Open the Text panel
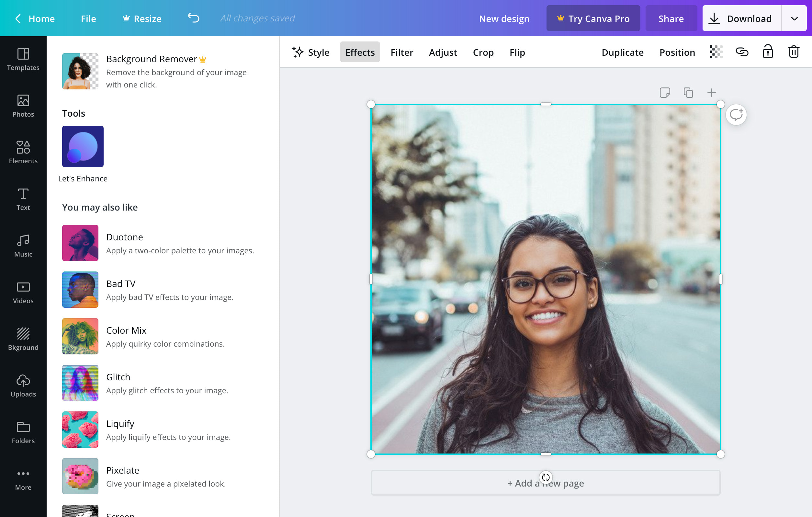Screen dimensions: 812x517 click(23, 199)
